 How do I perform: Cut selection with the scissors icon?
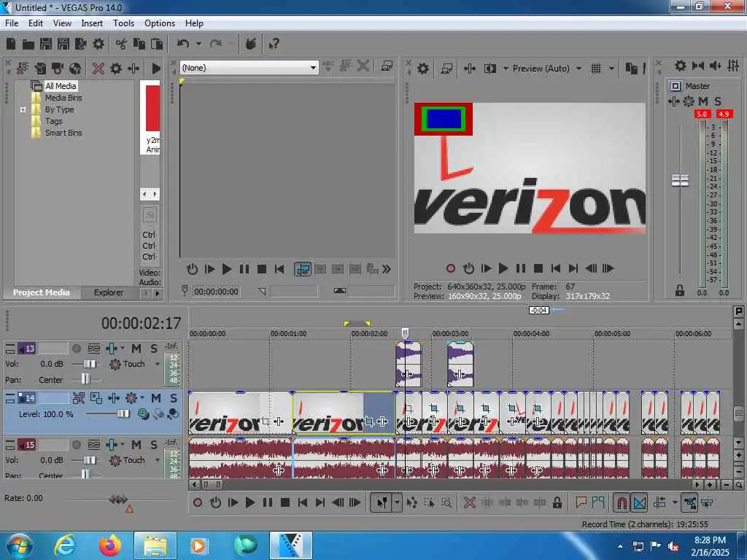(x=121, y=44)
